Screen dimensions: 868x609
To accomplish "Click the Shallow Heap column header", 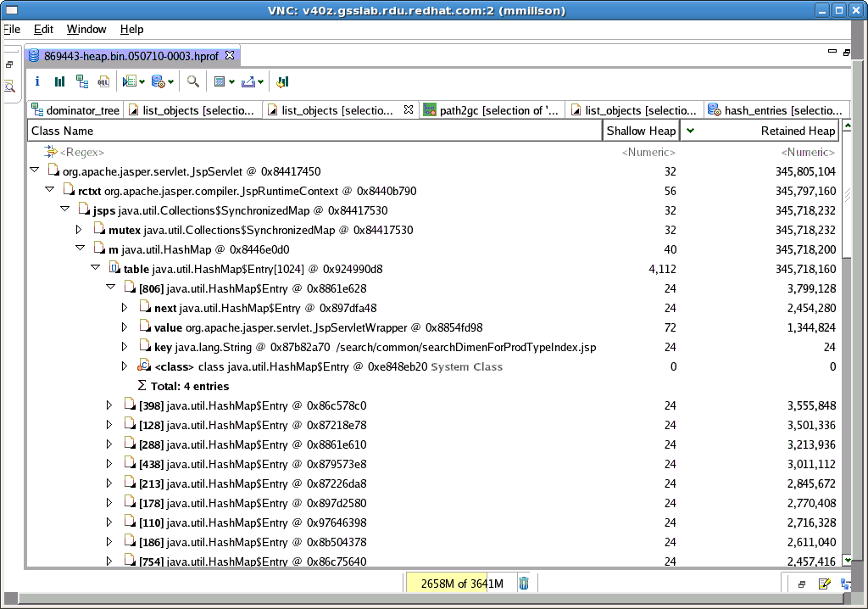I will [641, 131].
